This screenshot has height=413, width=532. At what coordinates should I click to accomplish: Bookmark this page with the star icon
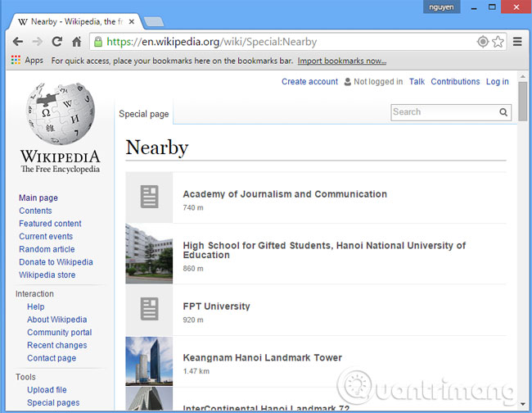pos(498,42)
